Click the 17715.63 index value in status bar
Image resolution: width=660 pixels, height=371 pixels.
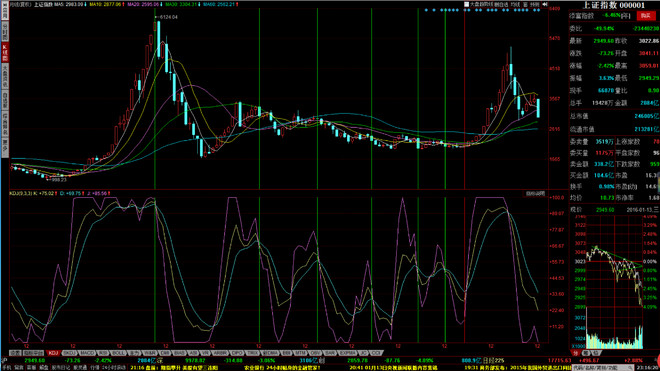pyautogui.click(x=559, y=360)
